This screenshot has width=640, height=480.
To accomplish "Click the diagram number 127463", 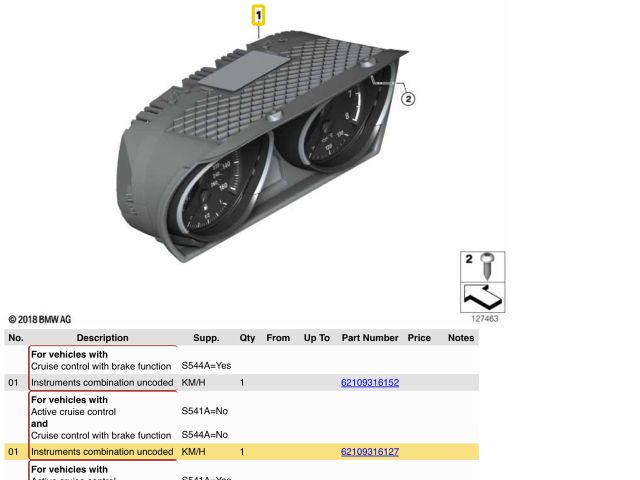I will pos(484,319).
